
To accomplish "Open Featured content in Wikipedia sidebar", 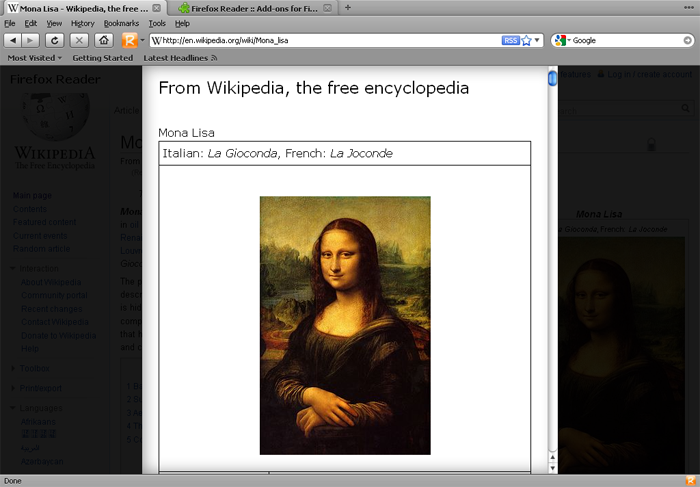I will (44, 222).
